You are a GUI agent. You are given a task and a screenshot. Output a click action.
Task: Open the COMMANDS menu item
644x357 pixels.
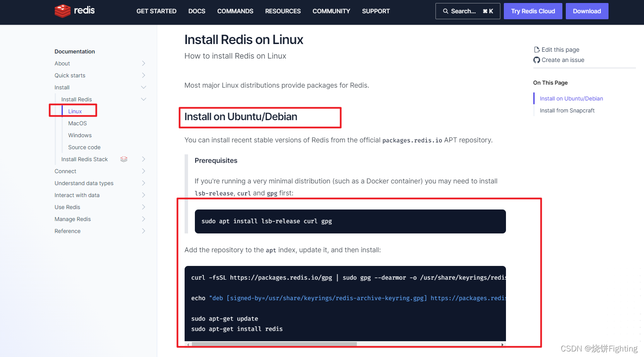(x=235, y=11)
